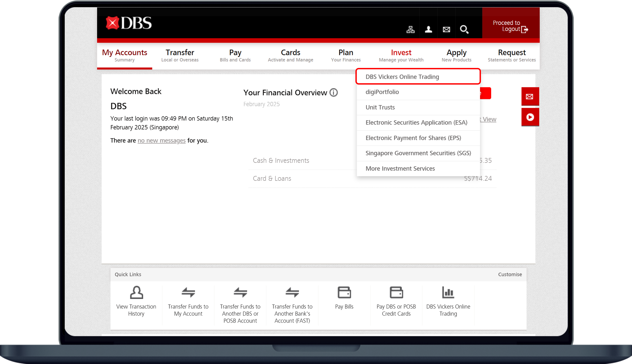The width and height of the screenshot is (632, 364).
Task: Select DBS Vickers Online Trading menu entry
Action: click(418, 76)
